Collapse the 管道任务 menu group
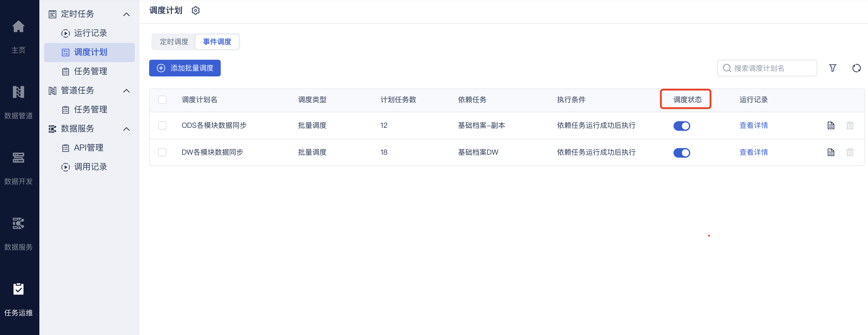The height and width of the screenshot is (335, 868). coord(126,91)
